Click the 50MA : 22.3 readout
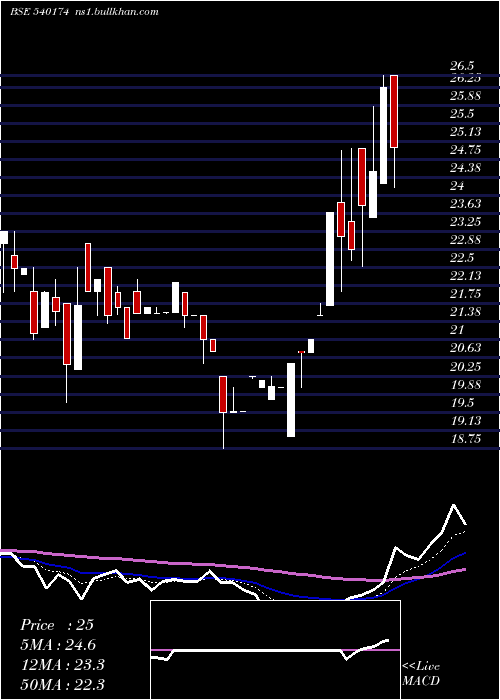This screenshot has width=500, height=700. (x=62, y=684)
